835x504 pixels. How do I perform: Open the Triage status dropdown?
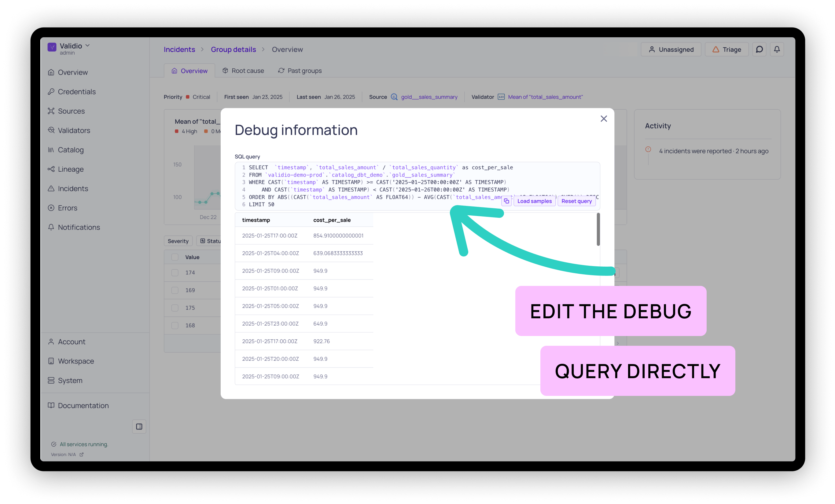coord(726,49)
